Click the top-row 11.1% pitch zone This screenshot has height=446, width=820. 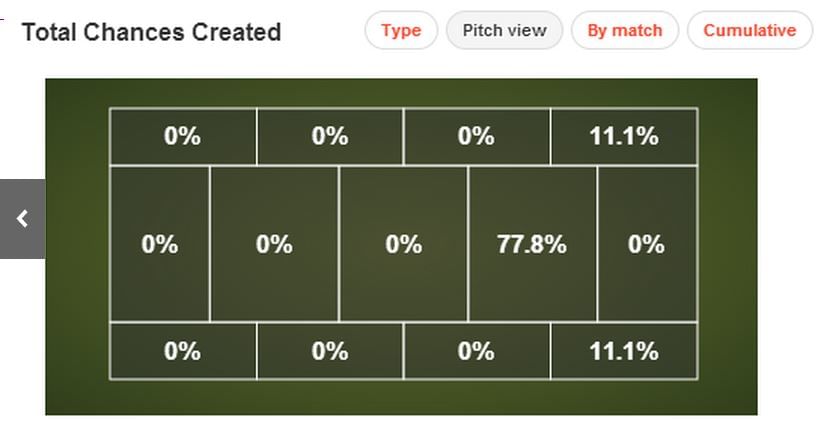(x=624, y=136)
